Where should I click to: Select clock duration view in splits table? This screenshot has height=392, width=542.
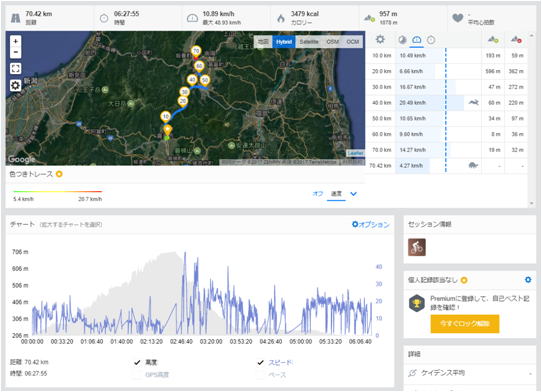point(431,40)
